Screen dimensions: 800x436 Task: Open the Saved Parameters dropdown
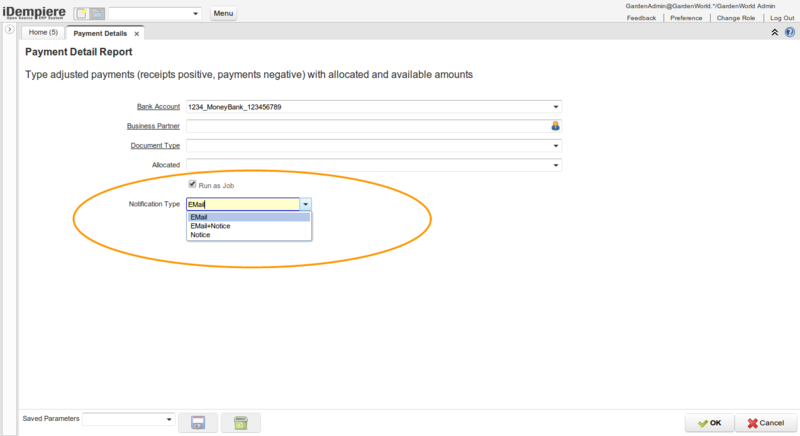169,419
